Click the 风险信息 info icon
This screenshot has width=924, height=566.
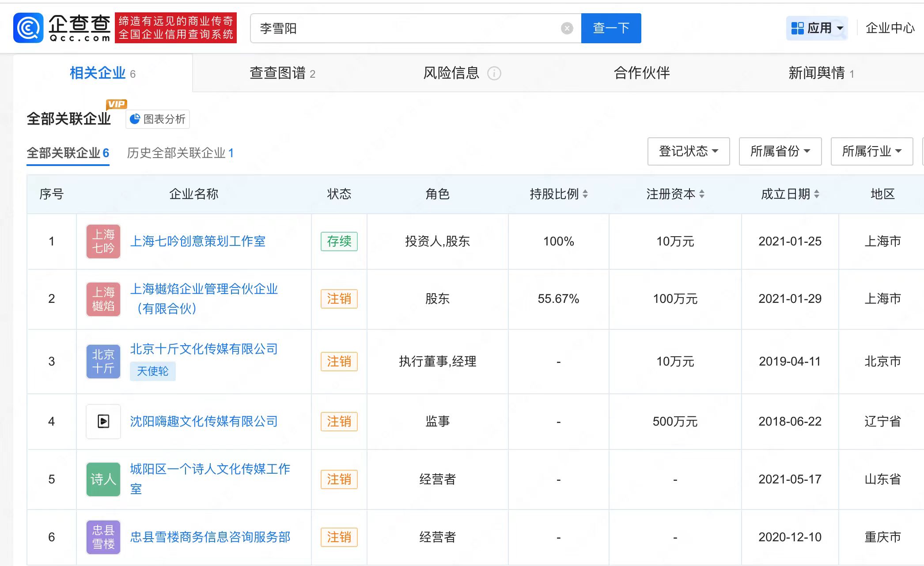click(494, 74)
